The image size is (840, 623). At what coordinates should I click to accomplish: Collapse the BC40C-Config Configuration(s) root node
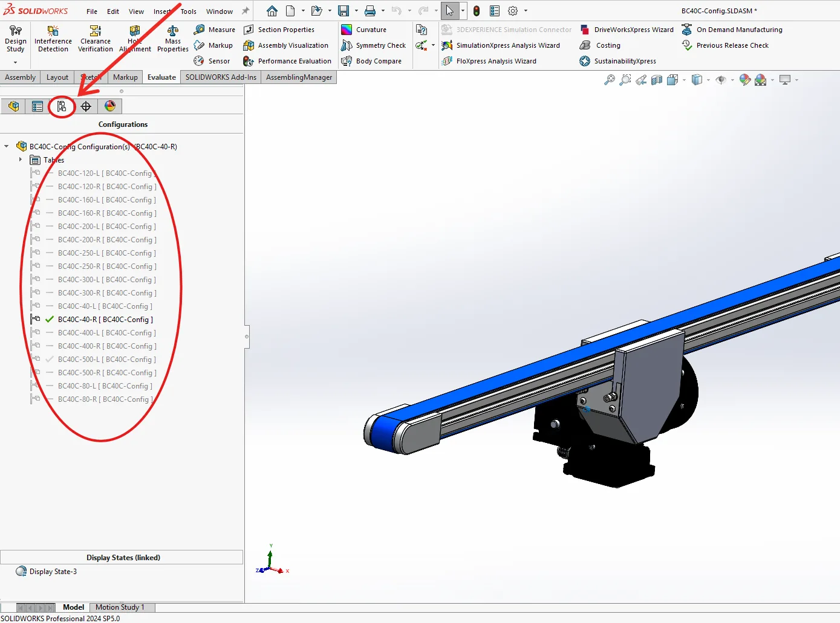pos(7,146)
